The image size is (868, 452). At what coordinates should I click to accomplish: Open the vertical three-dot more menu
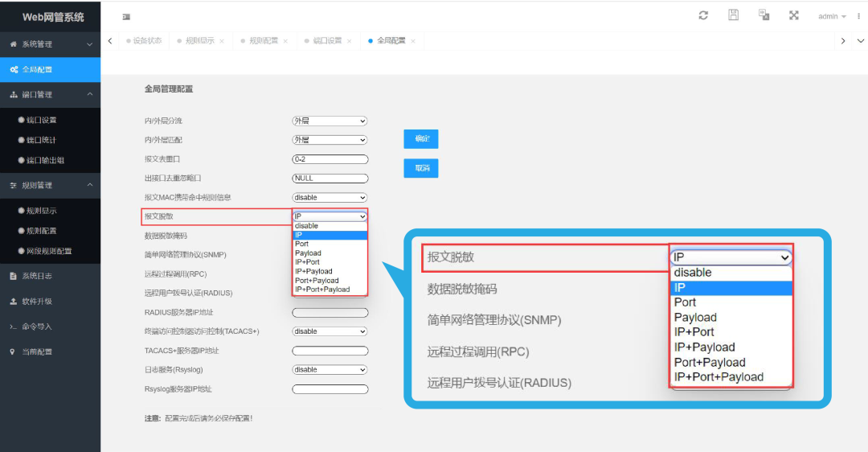pos(858,16)
